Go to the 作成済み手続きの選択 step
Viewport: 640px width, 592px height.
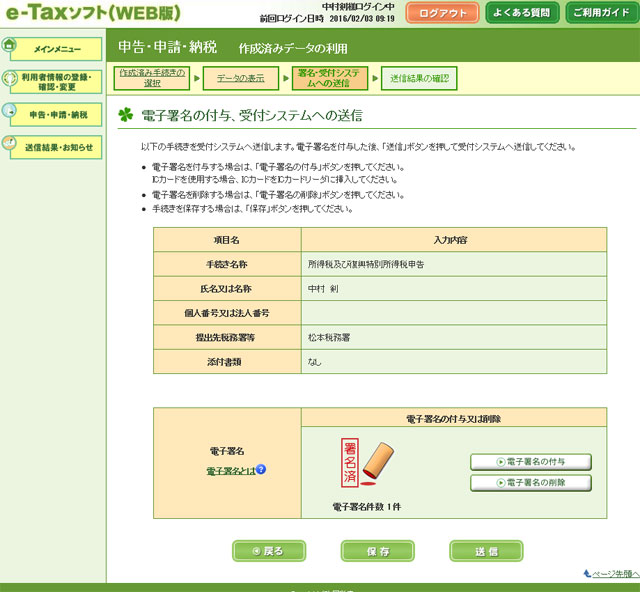[x=151, y=77]
